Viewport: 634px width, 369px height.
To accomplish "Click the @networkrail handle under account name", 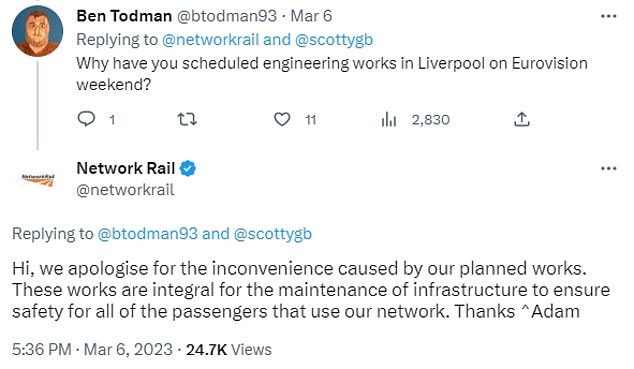I will (125, 190).
